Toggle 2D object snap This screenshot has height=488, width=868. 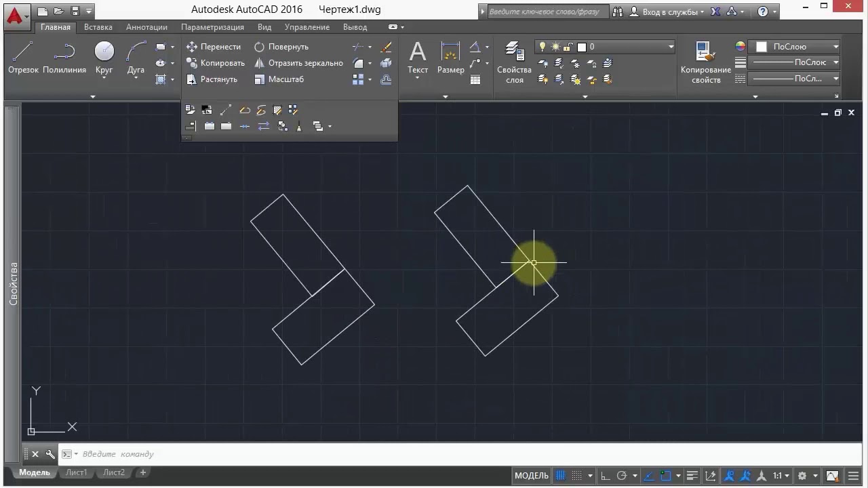(666, 476)
